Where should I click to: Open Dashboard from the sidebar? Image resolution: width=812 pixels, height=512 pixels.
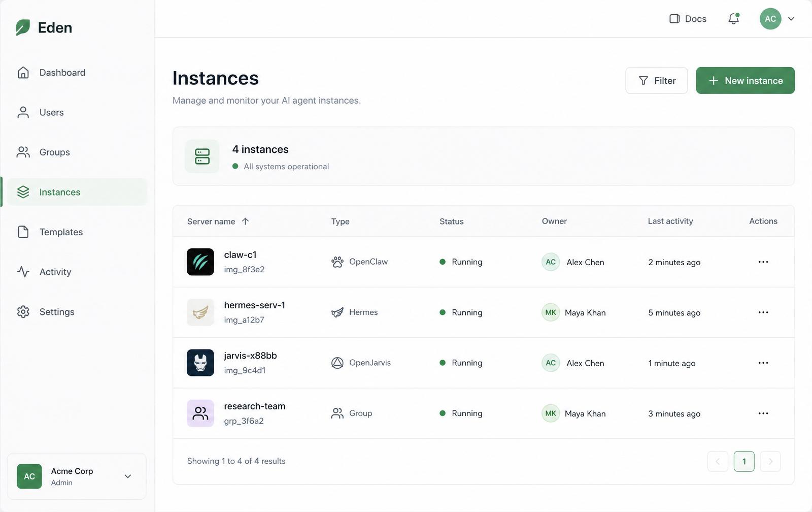tap(76, 73)
